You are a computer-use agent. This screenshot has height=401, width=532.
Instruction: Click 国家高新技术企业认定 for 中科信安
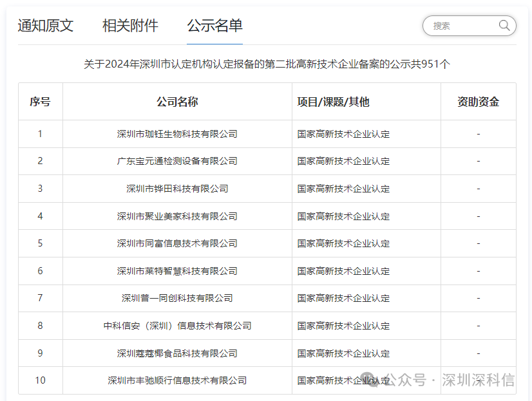(343, 326)
